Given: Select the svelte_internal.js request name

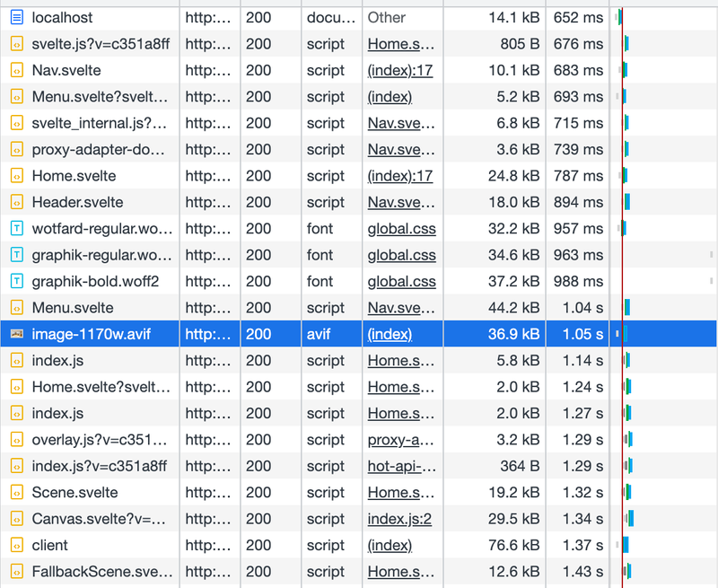Looking at the screenshot, I should tap(100, 123).
